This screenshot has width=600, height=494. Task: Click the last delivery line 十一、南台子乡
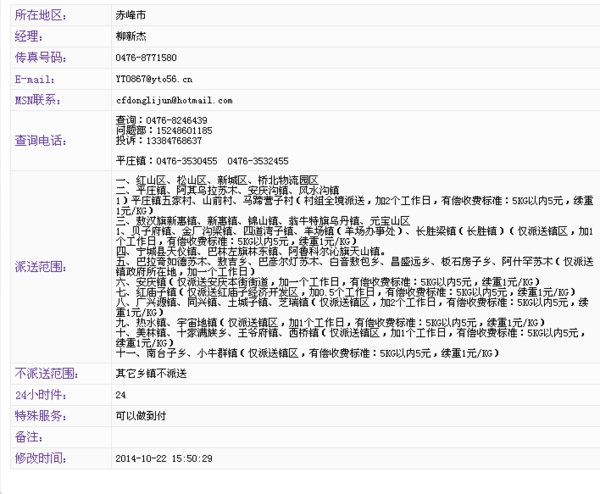(x=305, y=353)
